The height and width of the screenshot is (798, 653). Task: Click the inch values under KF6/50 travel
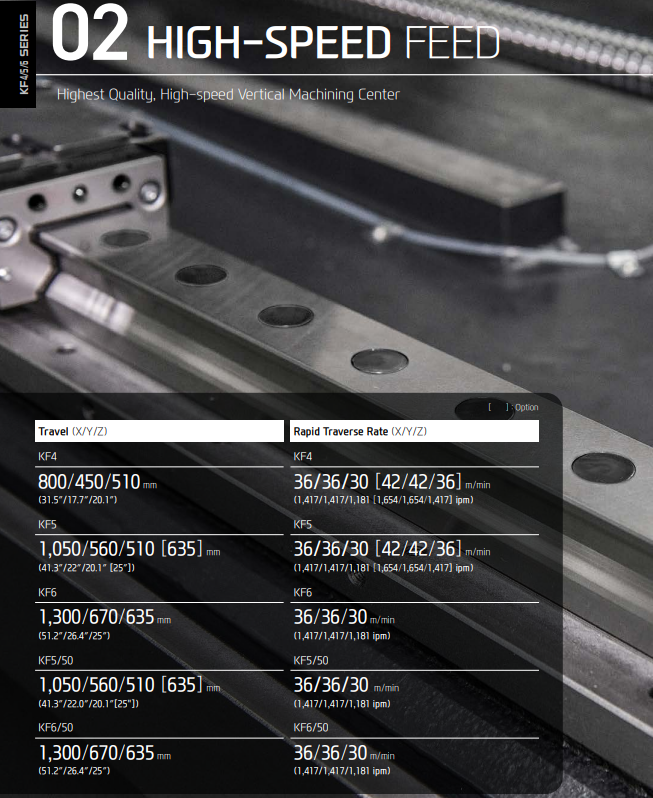pos(74,771)
